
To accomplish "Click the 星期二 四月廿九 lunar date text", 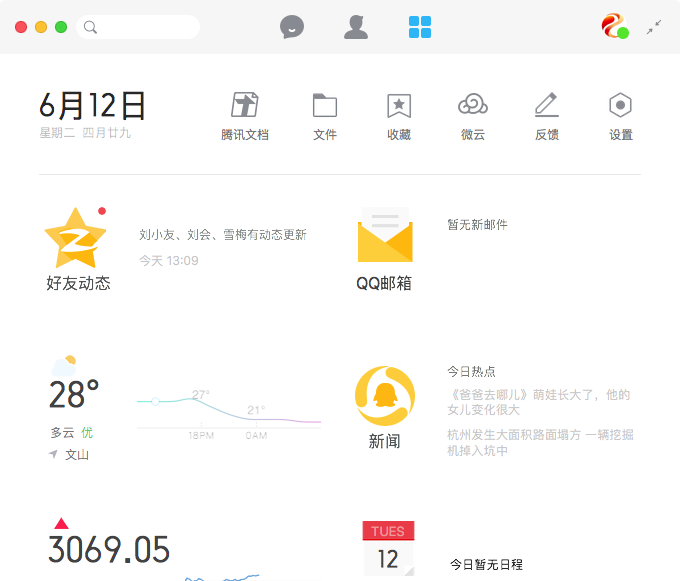I will pyautogui.click(x=85, y=133).
